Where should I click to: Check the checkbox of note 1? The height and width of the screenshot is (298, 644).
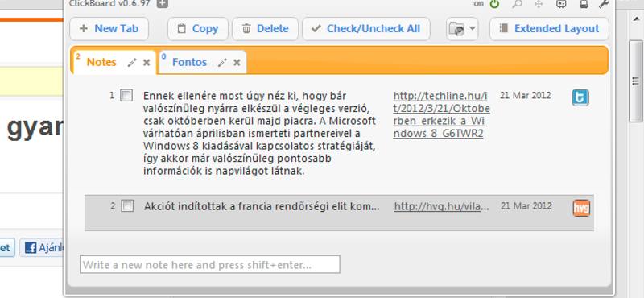(x=126, y=96)
